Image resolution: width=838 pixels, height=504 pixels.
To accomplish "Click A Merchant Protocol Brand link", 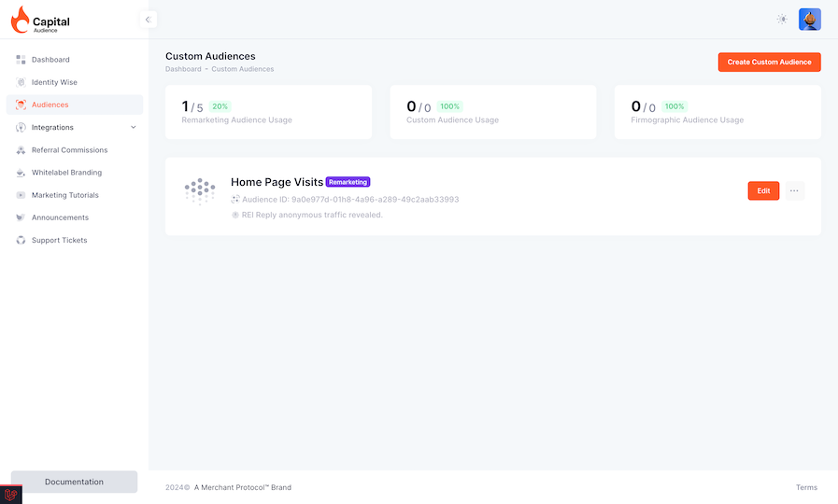I will pos(243,487).
